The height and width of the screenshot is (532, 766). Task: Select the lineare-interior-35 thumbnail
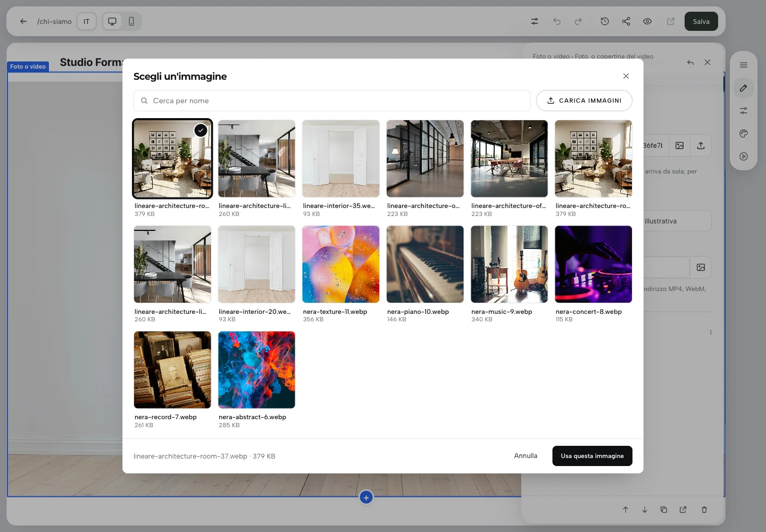341,159
